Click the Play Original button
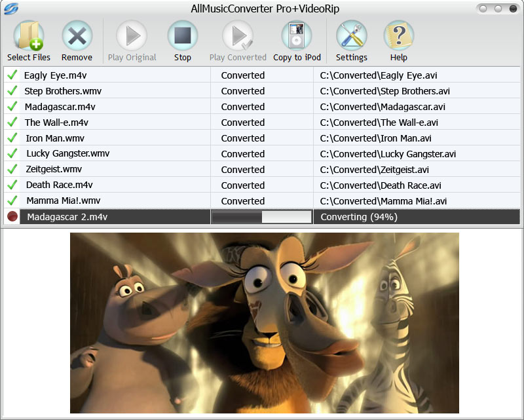This screenshot has width=524, height=420. pos(132,36)
